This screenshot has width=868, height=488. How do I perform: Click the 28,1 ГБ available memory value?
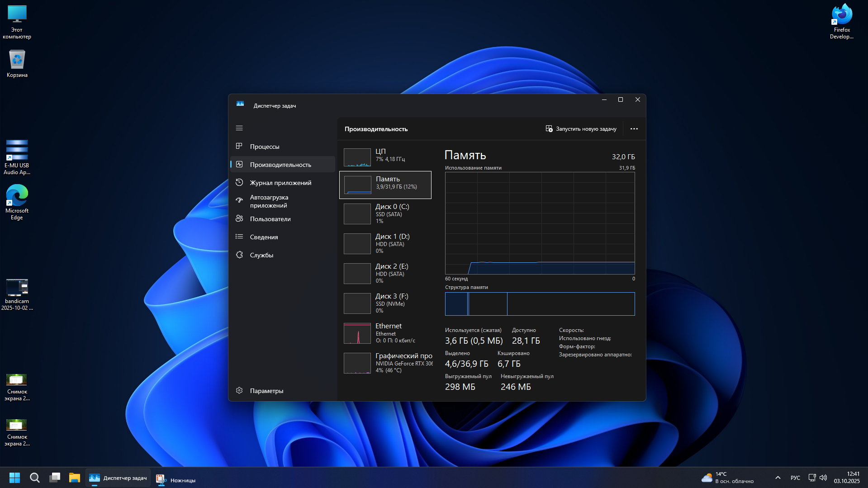526,341
